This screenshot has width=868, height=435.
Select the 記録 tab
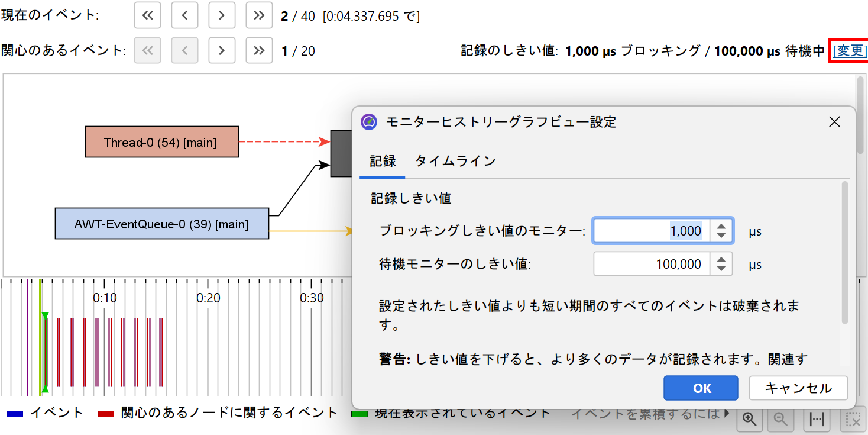pyautogui.click(x=383, y=161)
